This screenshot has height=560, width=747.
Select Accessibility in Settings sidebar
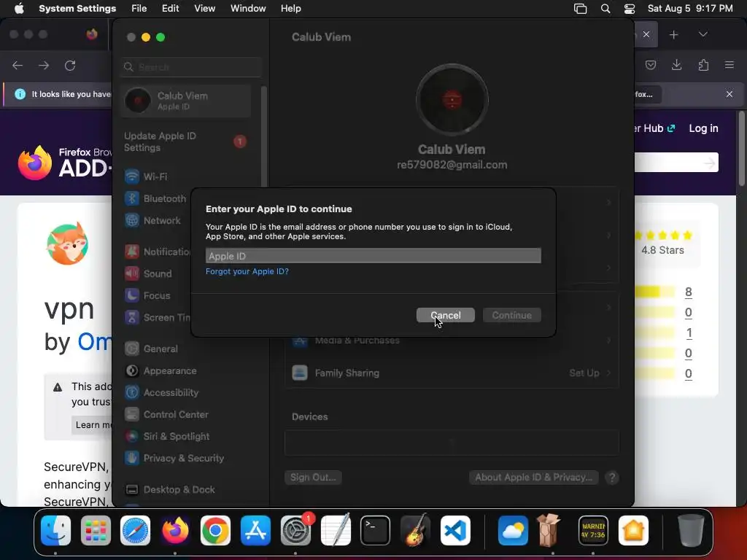pos(186,393)
